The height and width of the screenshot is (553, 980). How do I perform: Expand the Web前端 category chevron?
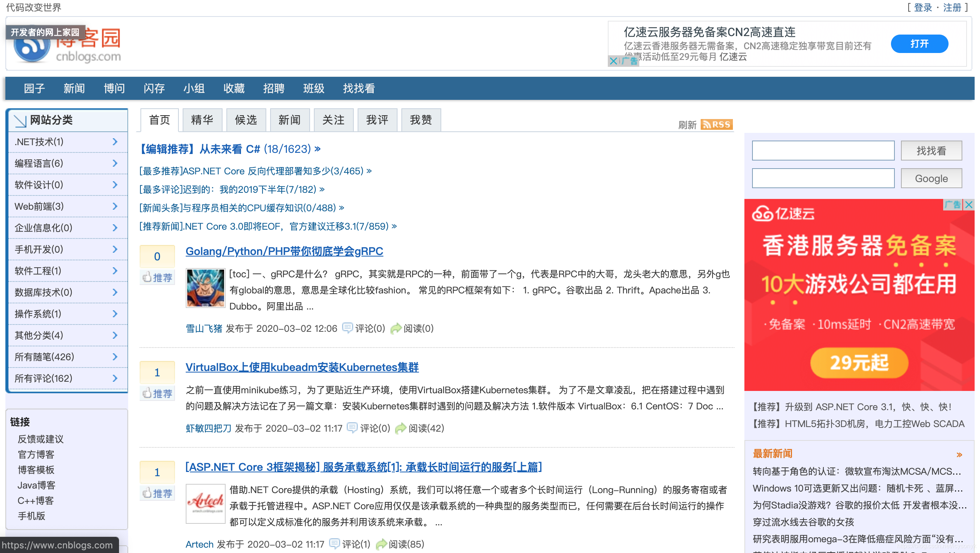pyautogui.click(x=115, y=206)
